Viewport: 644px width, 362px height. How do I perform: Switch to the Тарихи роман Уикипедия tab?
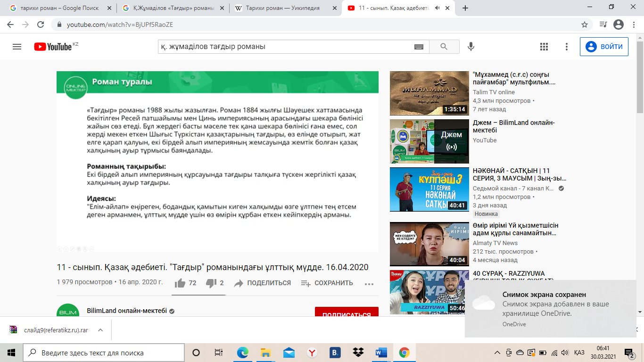coord(285,8)
